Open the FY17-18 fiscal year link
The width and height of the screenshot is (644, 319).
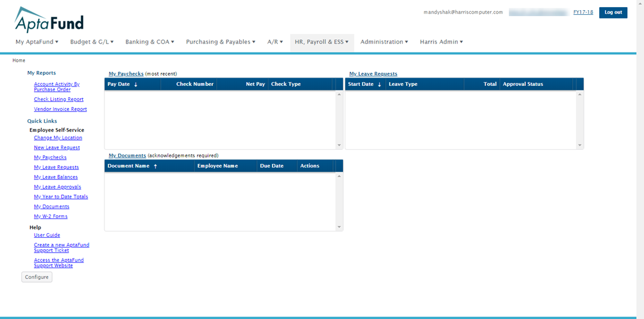point(583,13)
